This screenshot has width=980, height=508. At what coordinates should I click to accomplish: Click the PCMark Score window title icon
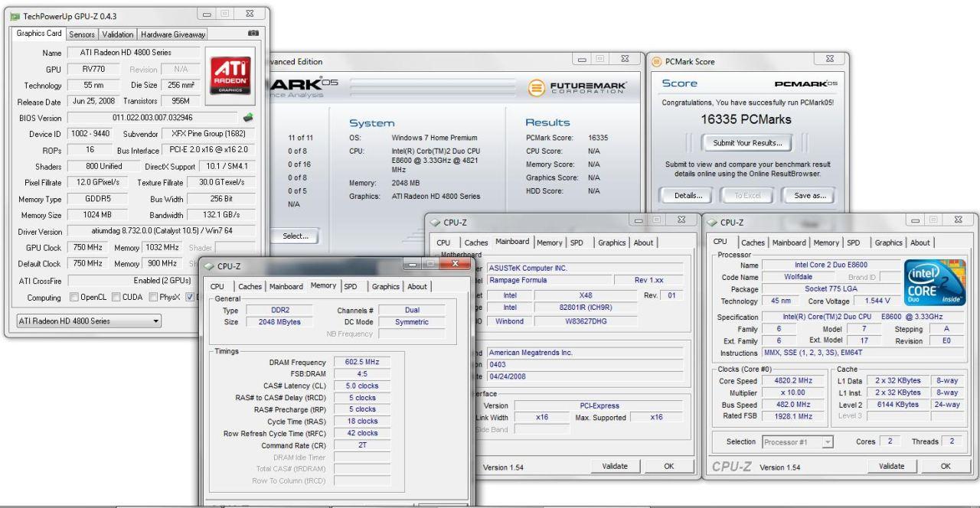[656, 62]
